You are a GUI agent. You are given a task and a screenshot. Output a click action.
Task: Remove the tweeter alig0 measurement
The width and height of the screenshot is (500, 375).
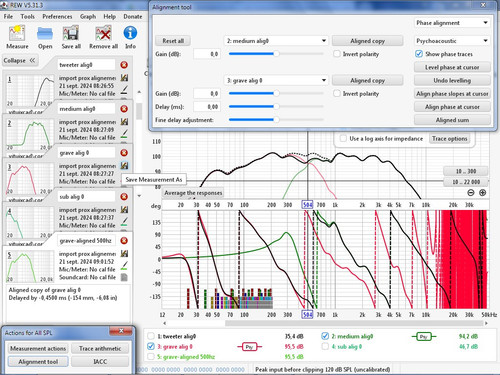pos(124,65)
